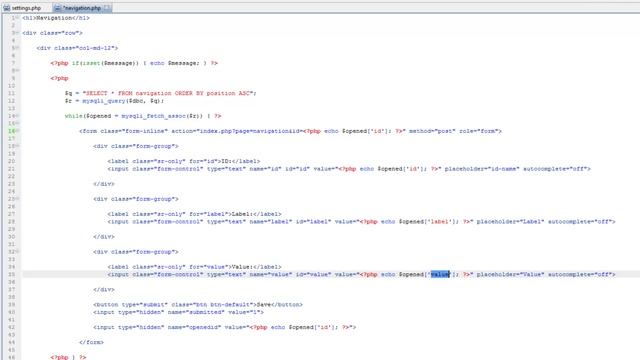Click line number 21 in the gutter
The height and width of the screenshot is (360, 640).
coord(11,169)
